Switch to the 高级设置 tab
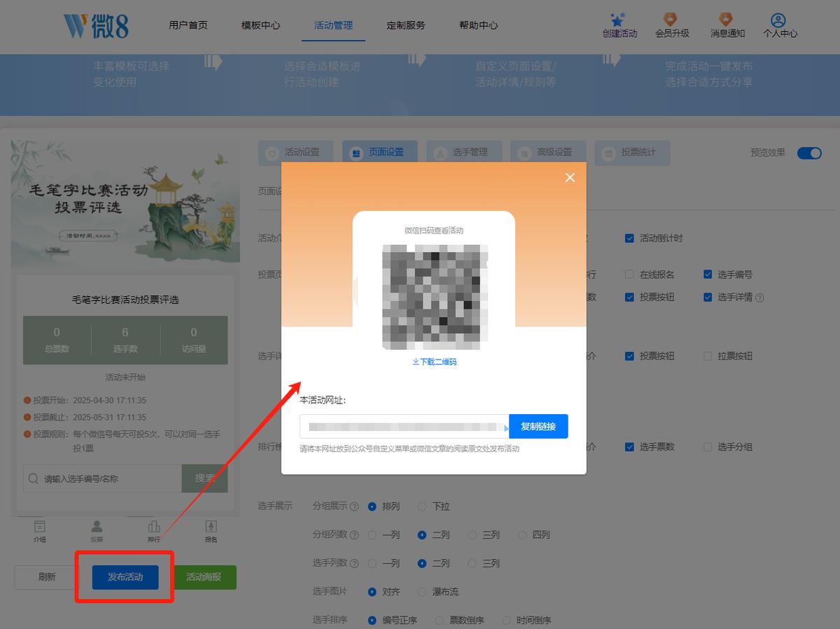This screenshot has height=629, width=840. [547, 153]
